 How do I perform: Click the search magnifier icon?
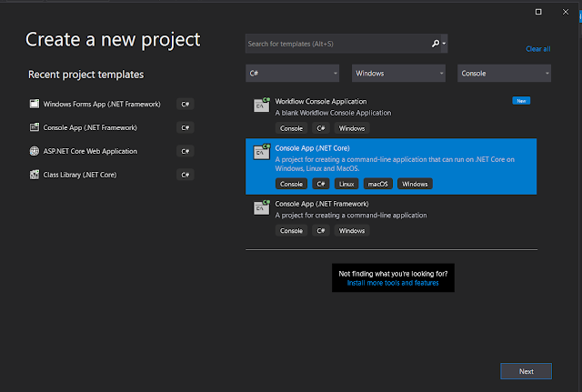[435, 44]
